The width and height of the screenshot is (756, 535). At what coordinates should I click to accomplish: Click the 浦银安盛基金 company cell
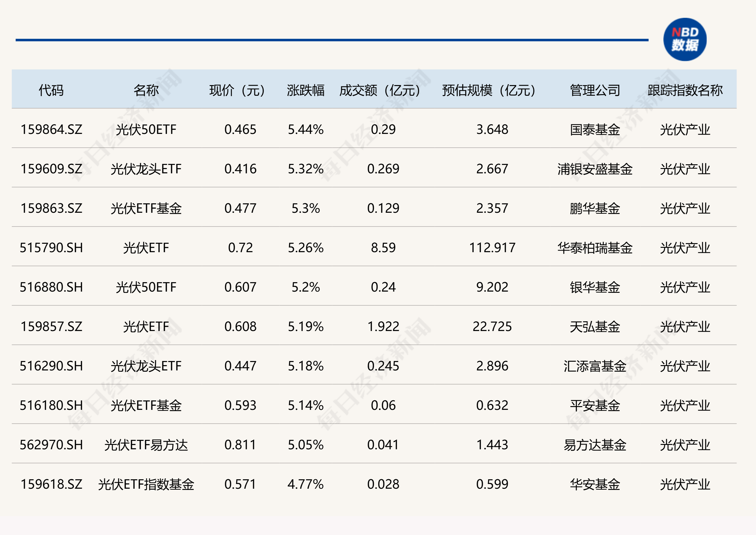point(595,169)
